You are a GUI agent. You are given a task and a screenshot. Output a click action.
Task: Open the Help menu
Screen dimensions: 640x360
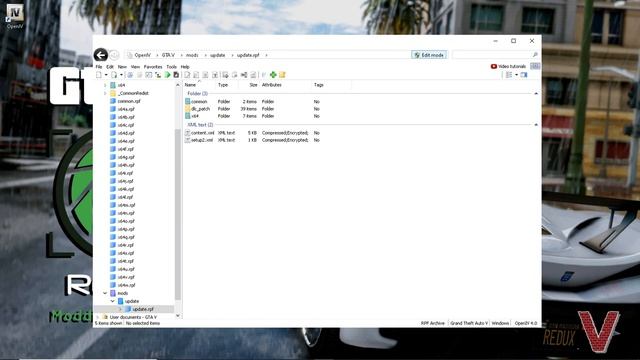(185, 67)
